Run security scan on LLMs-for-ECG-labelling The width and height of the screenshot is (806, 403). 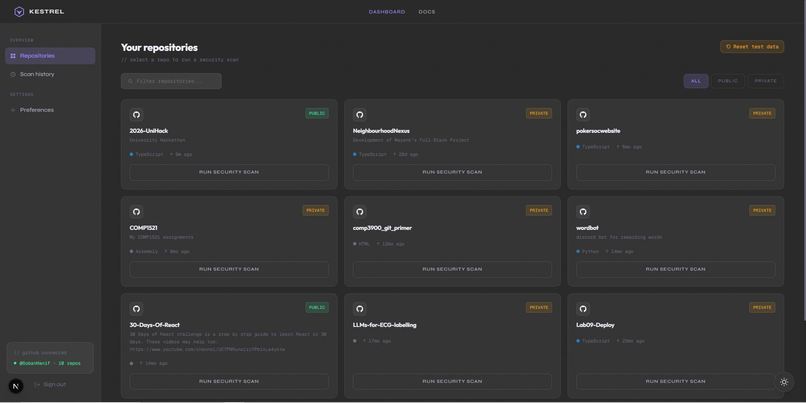tap(452, 381)
